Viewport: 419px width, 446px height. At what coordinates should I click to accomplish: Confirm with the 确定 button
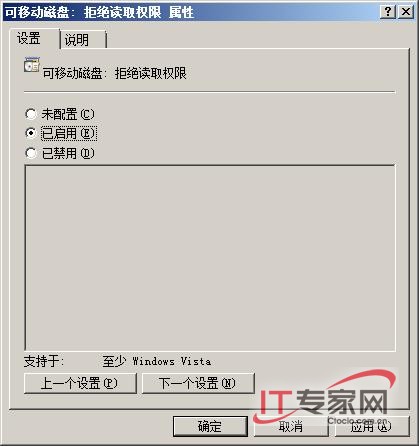coord(210,426)
